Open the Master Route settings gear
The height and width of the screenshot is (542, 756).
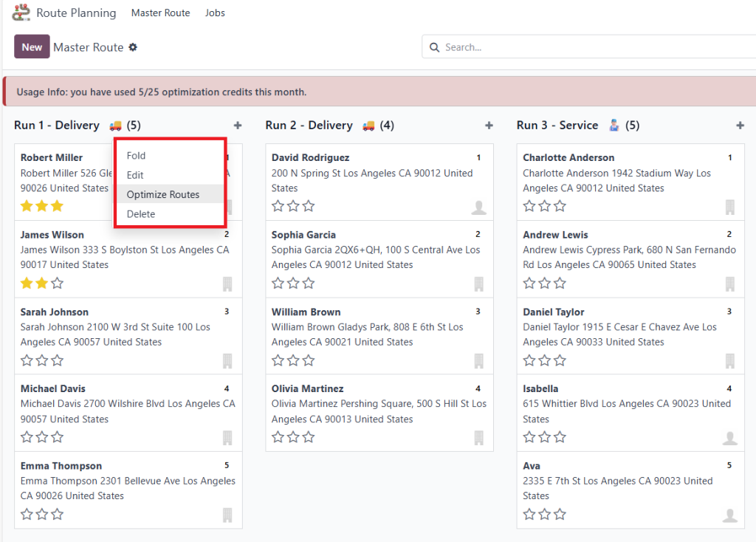tap(133, 47)
